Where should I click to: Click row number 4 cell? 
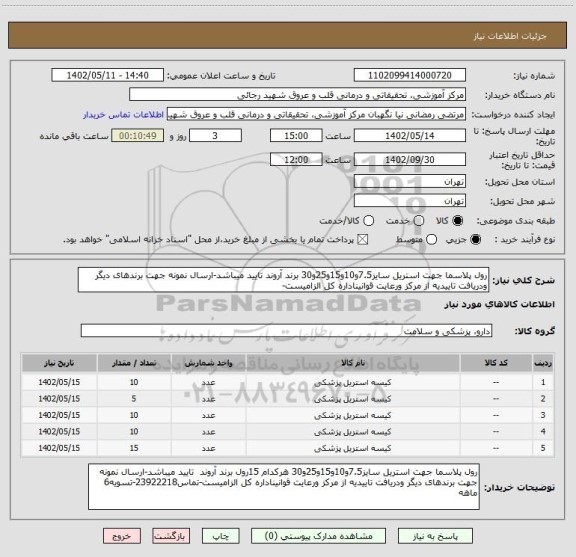coord(543,432)
